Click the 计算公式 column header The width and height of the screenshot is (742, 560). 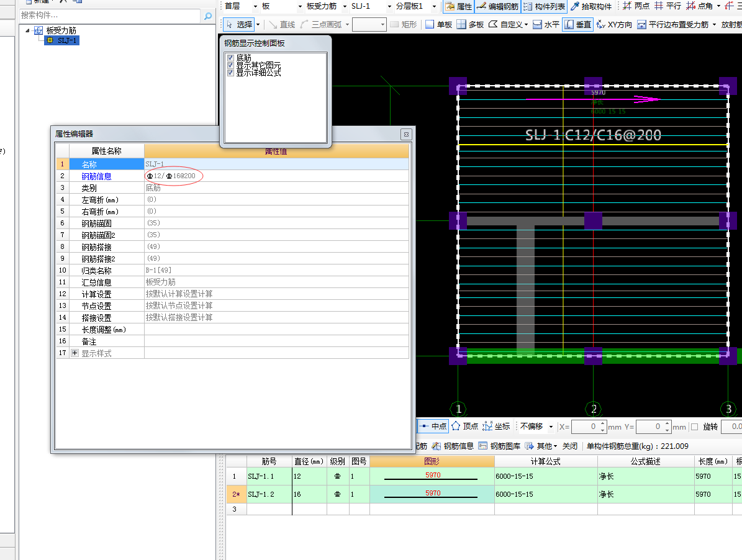(x=546, y=461)
